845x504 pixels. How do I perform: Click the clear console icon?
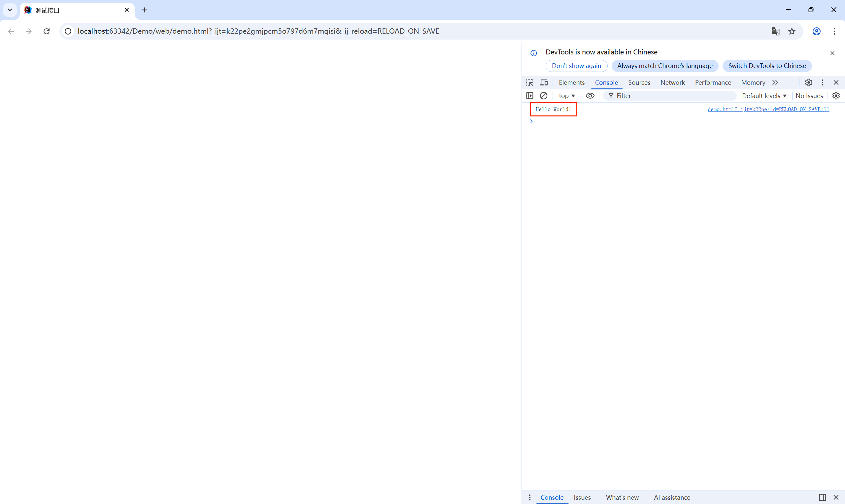(x=544, y=96)
